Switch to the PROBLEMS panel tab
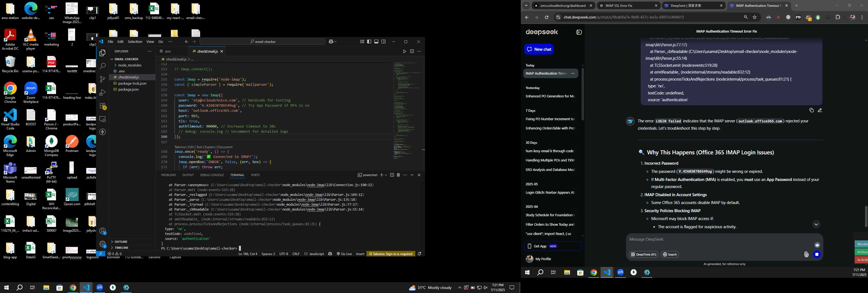The image size is (868, 293). [168, 175]
